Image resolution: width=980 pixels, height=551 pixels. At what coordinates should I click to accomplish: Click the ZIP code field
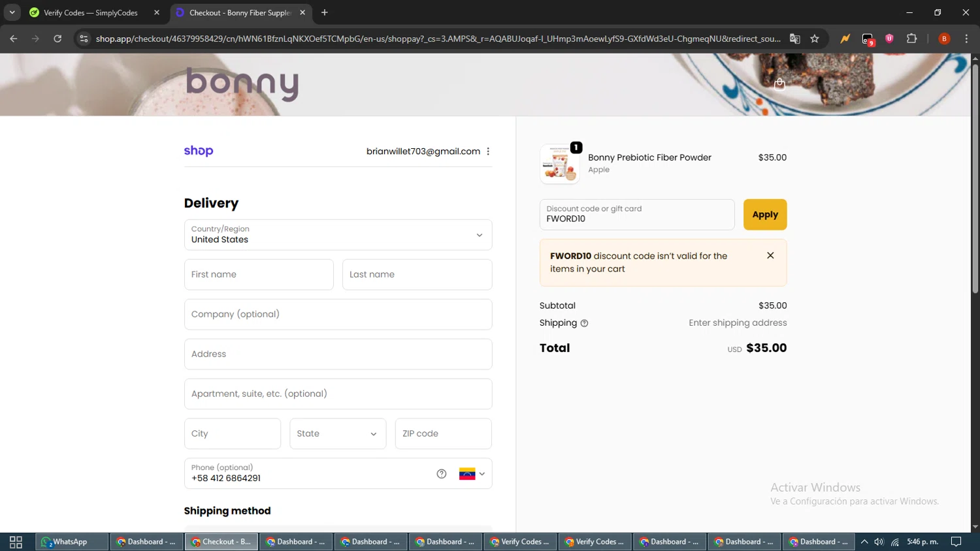click(443, 433)
